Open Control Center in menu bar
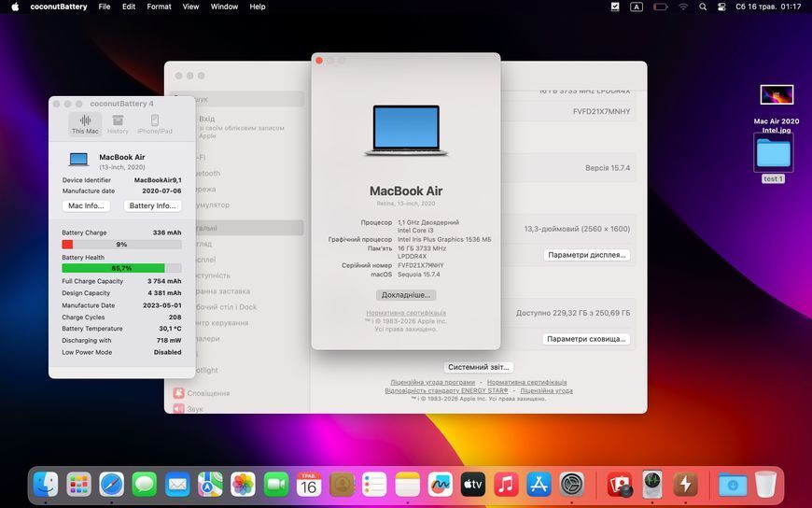 721,7
